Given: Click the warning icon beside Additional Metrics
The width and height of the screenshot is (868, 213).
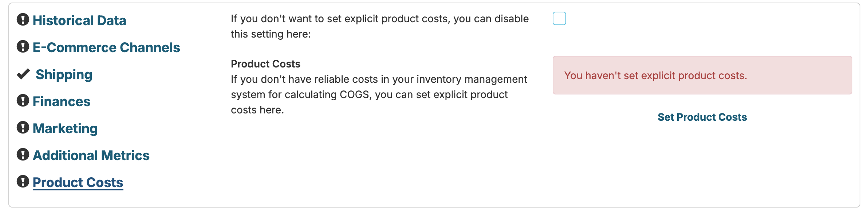Looking at the screenshot, I should coord(23,155).
